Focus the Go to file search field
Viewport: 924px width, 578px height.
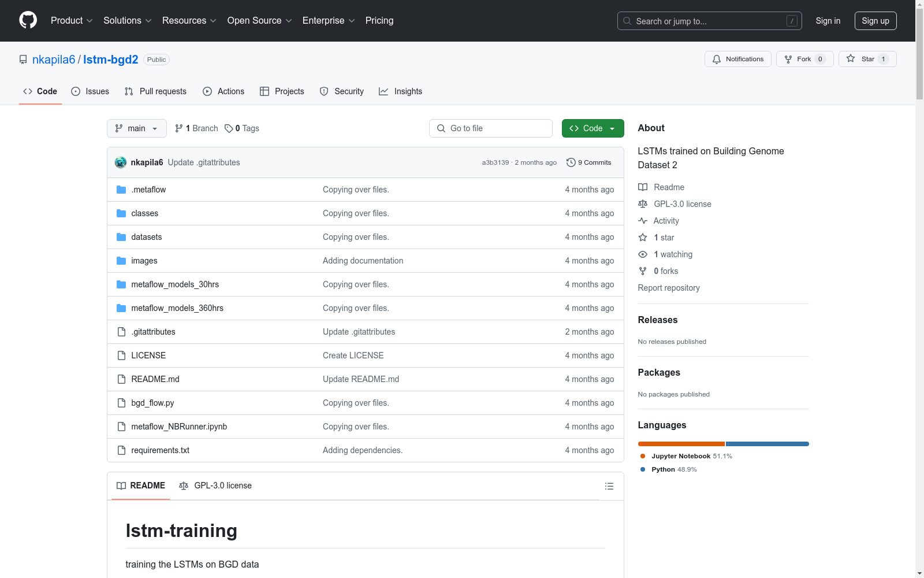point(490,128)
